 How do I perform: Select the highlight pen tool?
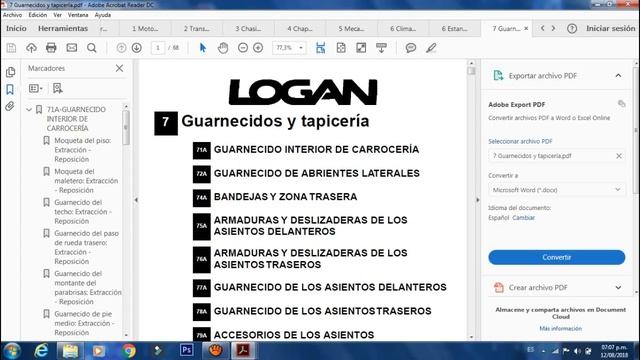point(431,48)
